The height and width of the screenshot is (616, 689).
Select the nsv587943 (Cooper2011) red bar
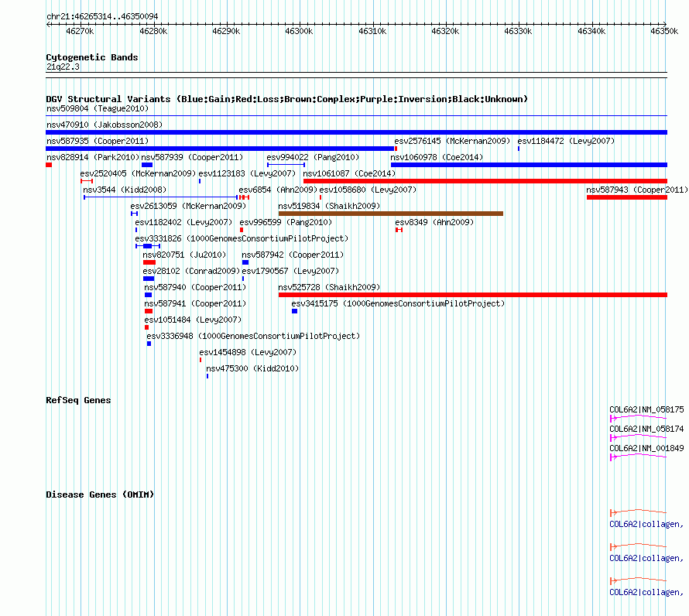tap(627, 197)
